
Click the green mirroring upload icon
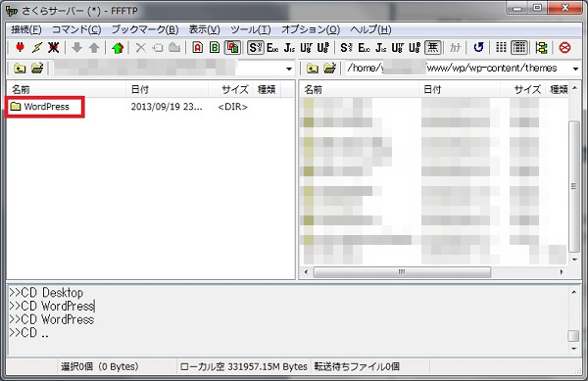click(118, 48)
